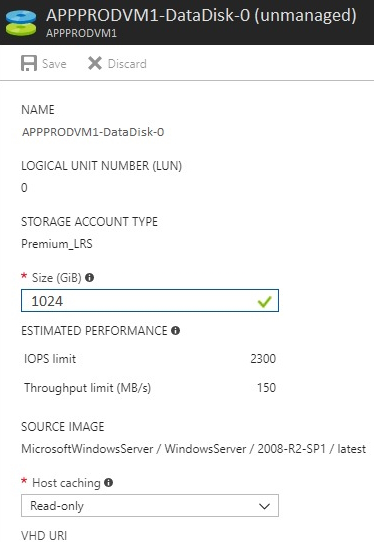The image size is (374, 542).
Task: Click the IOPS limit label
Action: click(50, 359)
